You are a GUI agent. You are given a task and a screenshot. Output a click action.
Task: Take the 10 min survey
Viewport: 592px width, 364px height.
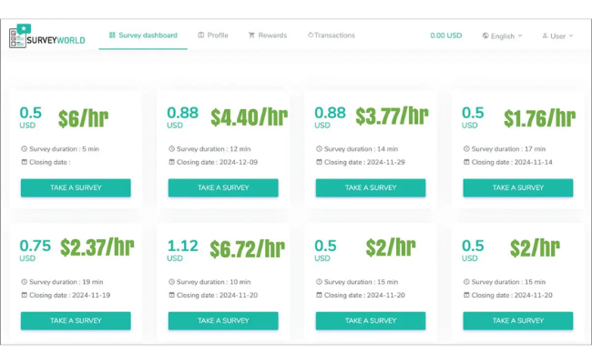click(223, 320)
